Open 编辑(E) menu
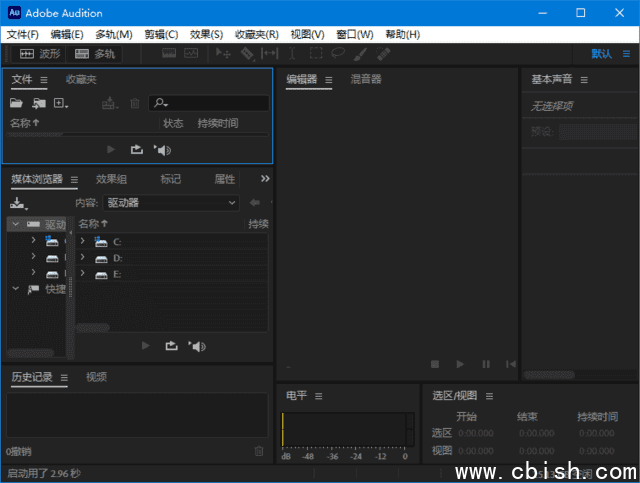 tap(67, 35)
